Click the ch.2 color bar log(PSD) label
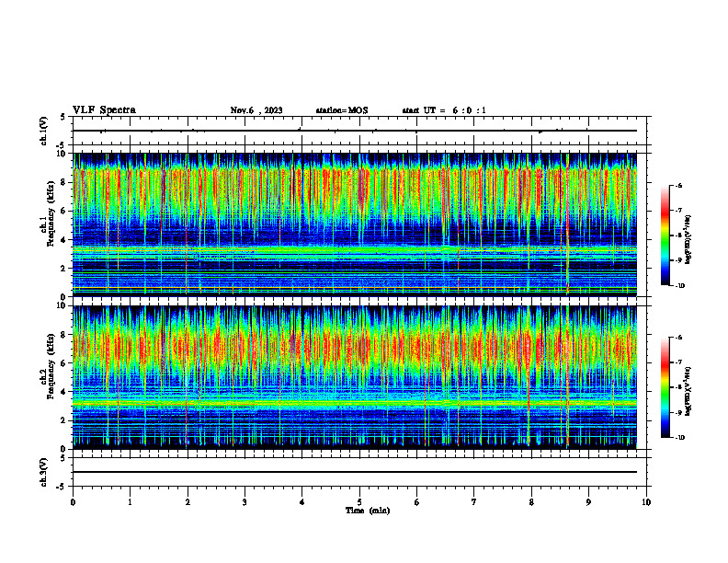The width and height of the screenshot is (728, 563). coord(688,390)
